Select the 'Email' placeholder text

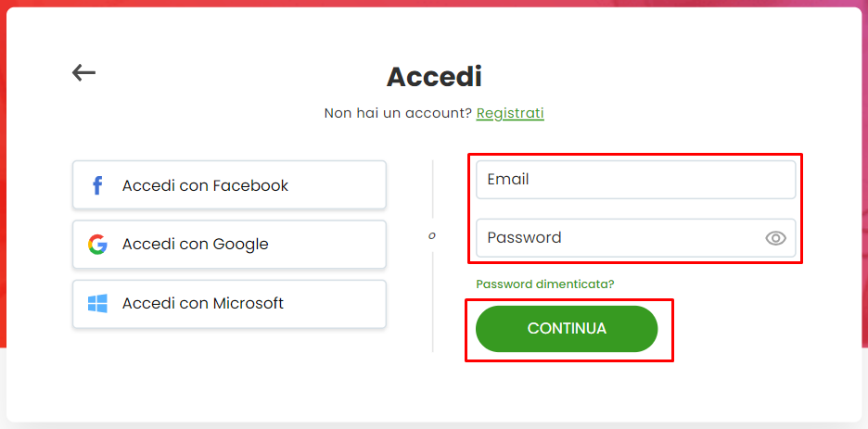tap(508, 179)
